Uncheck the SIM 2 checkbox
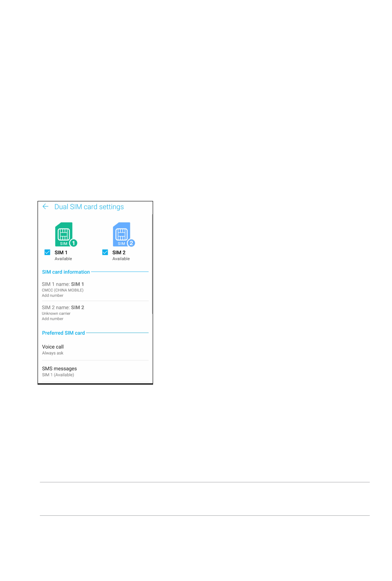 point(105,252)
